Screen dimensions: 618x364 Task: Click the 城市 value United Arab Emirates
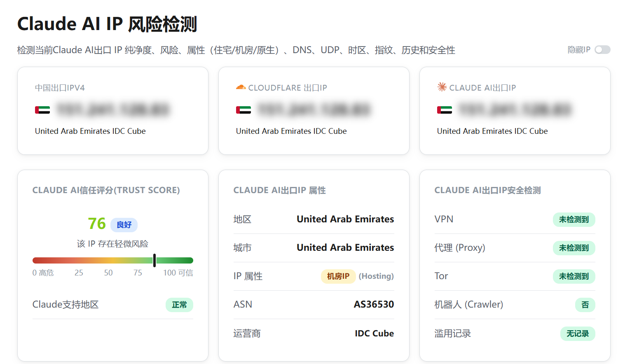[345, 247]
